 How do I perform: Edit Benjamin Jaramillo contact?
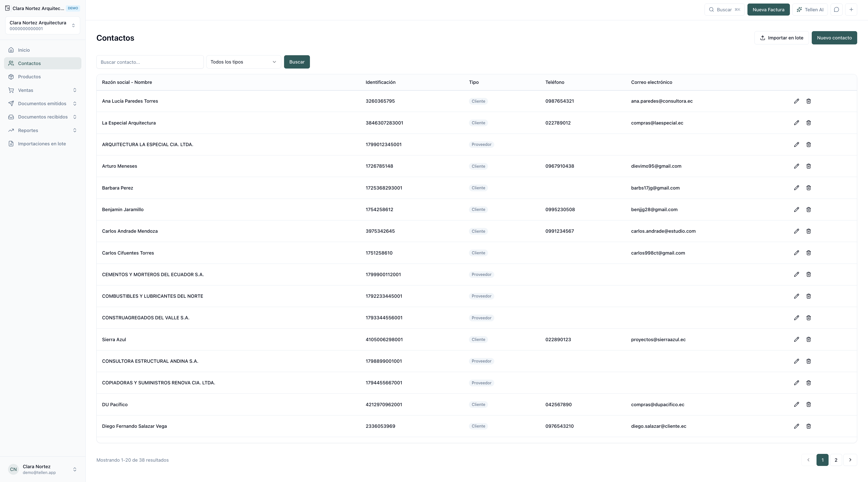pyautogui.click(x=796, y=210)
